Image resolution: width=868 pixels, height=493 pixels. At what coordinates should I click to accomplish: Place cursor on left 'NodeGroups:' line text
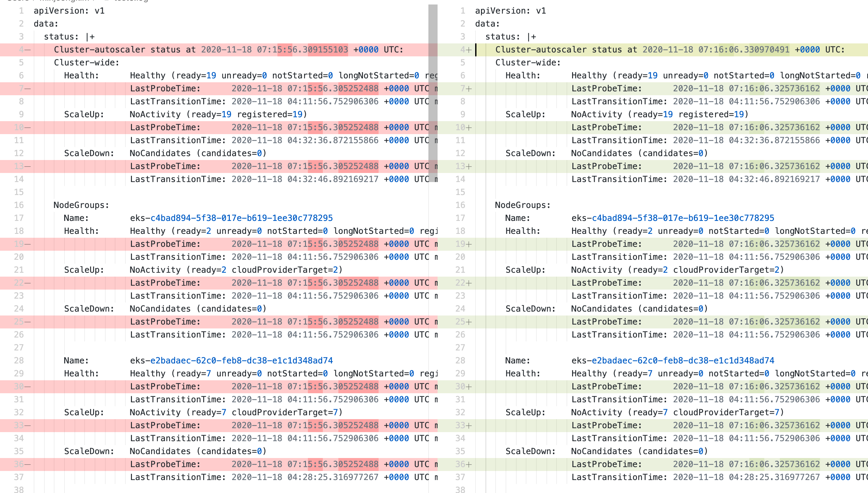(x=81, y=205)
